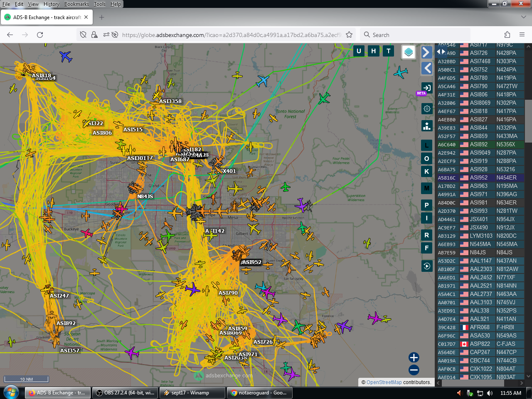Select the ASI952 row in aircraft list
This screenshot has width=532, height=399.
[x=480, y=178]
